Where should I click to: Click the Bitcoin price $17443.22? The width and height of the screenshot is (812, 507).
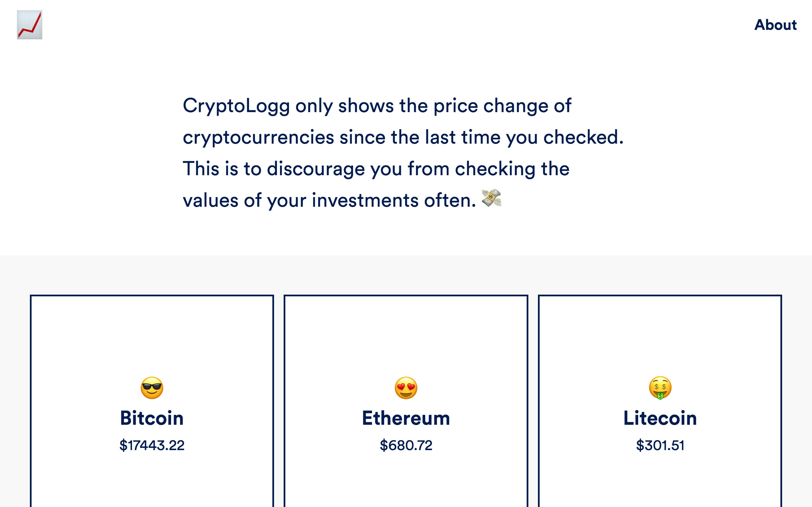pos(152,445)
